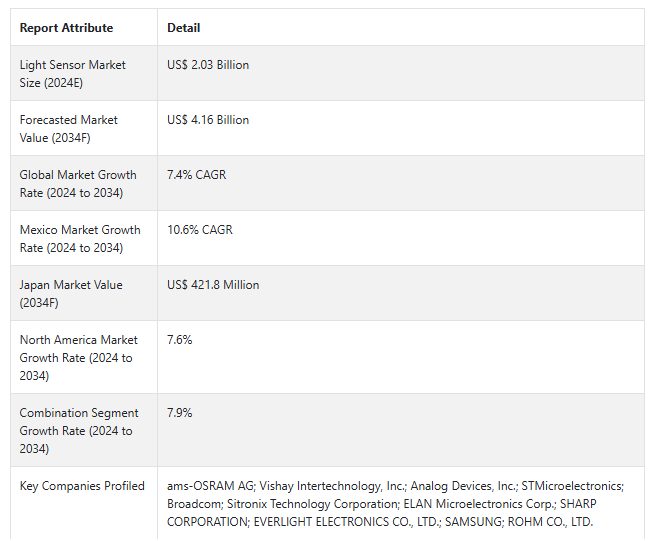649x541 pixels.
Task: Click the "7.4% CAGR" value
Action: pyautogui.click(x=197, y=175)
